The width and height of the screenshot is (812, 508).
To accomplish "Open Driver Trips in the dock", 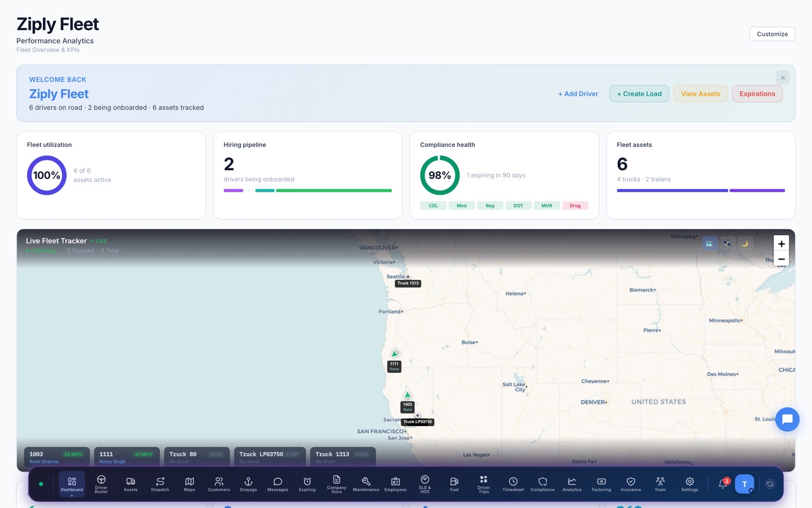I will [484, 484].
